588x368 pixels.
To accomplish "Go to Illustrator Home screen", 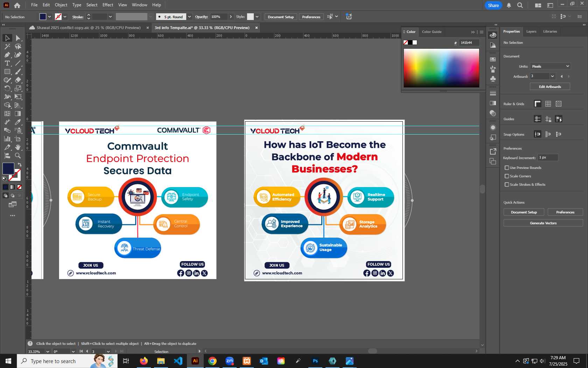I will coord(17,5).
